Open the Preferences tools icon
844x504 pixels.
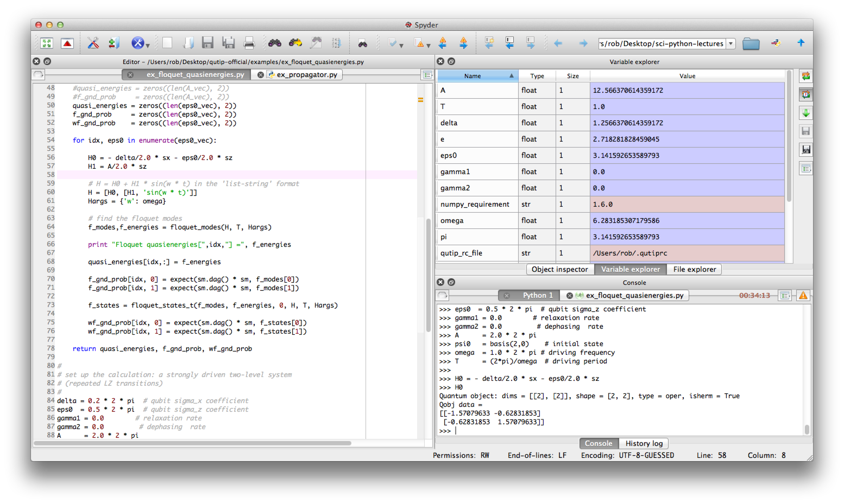tap(93, 43)
